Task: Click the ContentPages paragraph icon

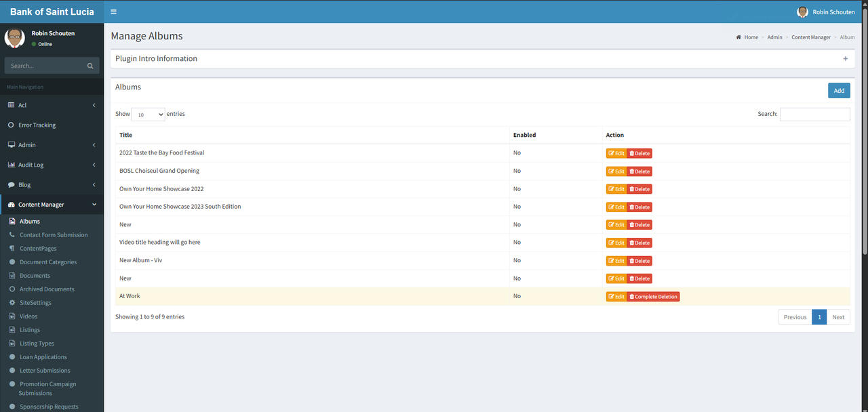Action: (13, 248)
